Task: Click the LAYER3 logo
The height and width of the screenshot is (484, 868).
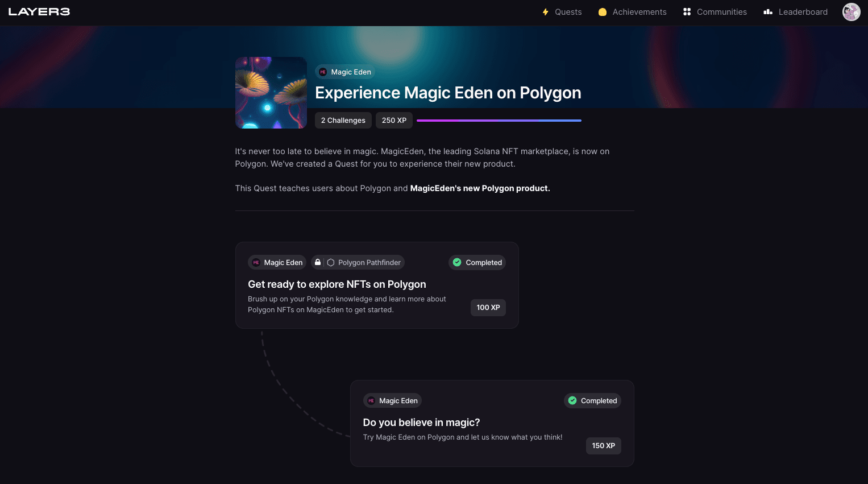Action: coord(39,12)
